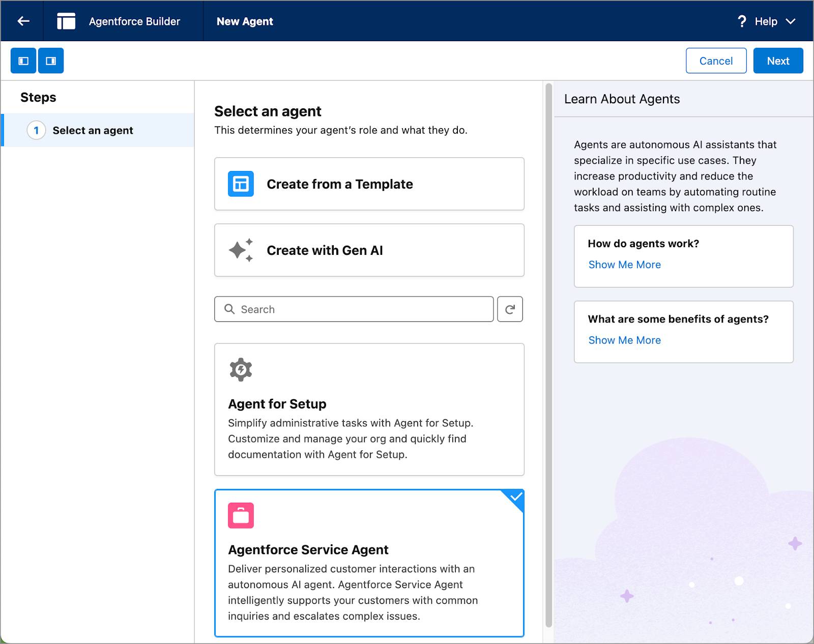This screenshot has height=644, width=814.
Task: Click the blue template layout icon
Action: pyautogui.click(x=241, y=184)
